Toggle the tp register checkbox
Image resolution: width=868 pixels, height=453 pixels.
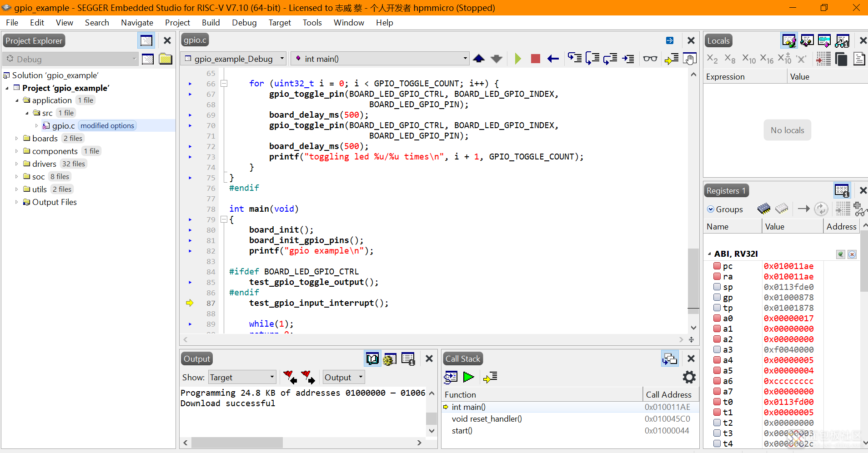[717, 308]
